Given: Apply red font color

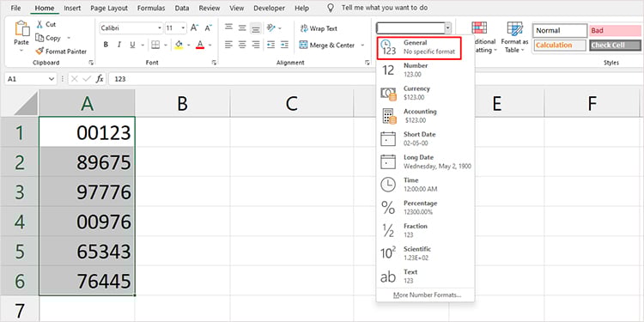Looking at the screenshot, I should (200, 45).
